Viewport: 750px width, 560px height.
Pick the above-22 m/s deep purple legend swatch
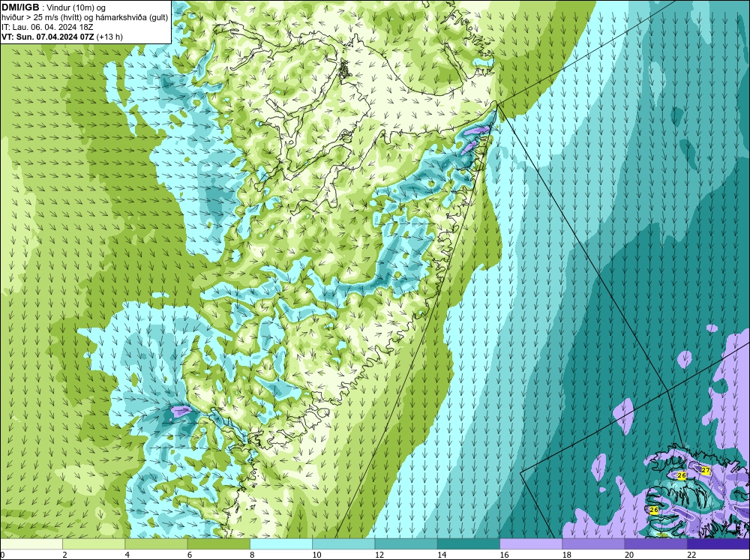click(x=718, y=544)
